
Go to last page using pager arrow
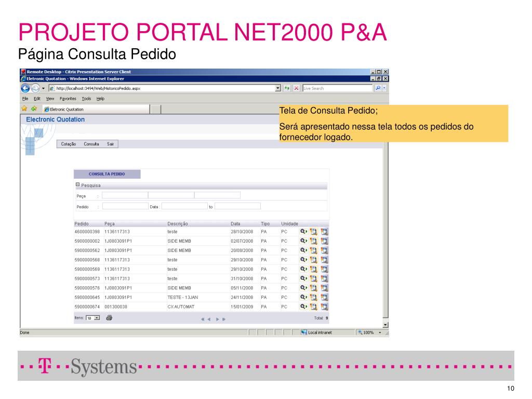coord(224,320)
